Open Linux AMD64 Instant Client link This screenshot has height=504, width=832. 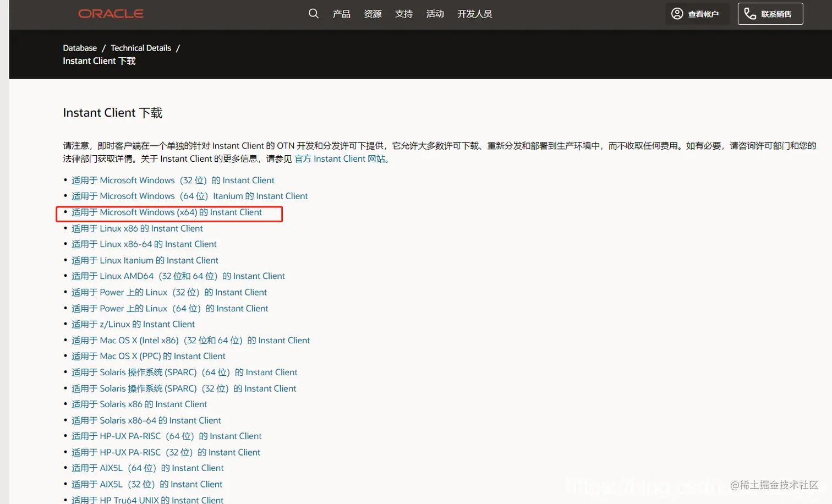pyautogui.click(x=178, y=276)
